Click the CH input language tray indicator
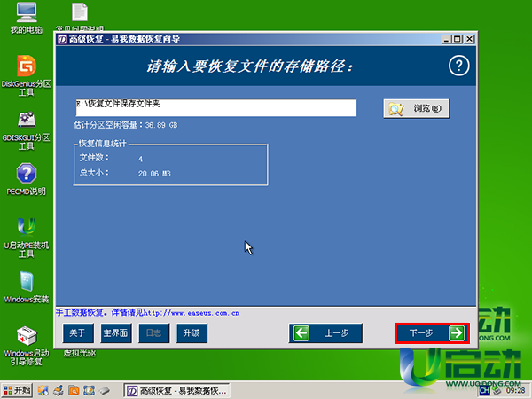 point(485,390)
